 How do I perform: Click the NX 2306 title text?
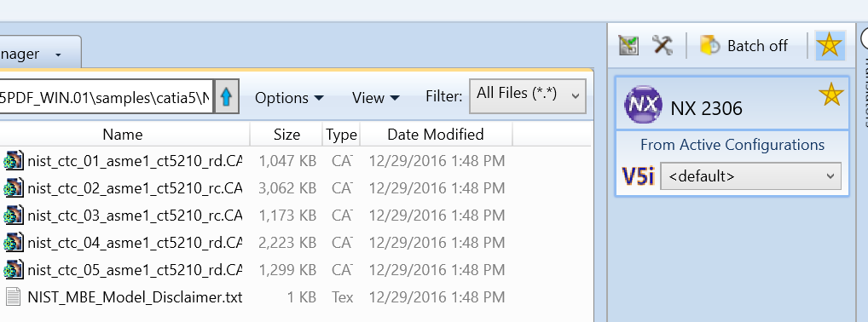(x=706, y=108)
